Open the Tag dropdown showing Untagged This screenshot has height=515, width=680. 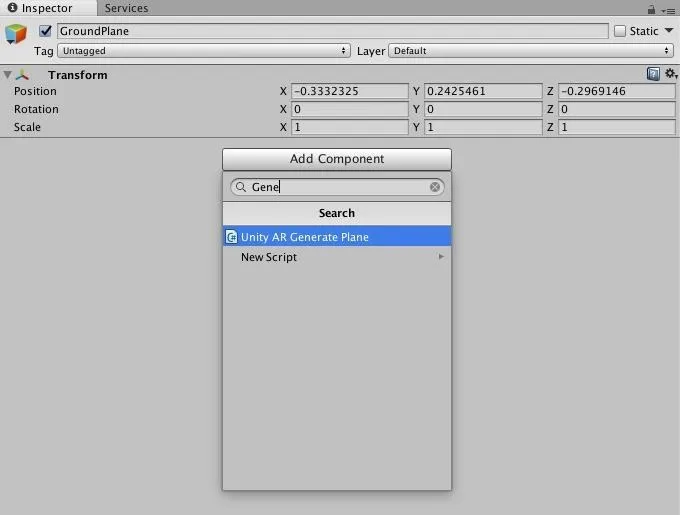point(204,51)
